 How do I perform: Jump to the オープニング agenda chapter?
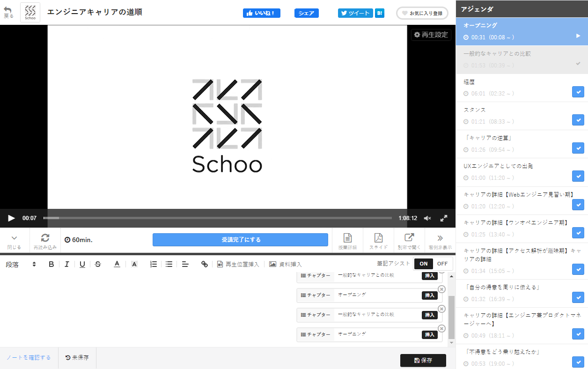point(522,31)
